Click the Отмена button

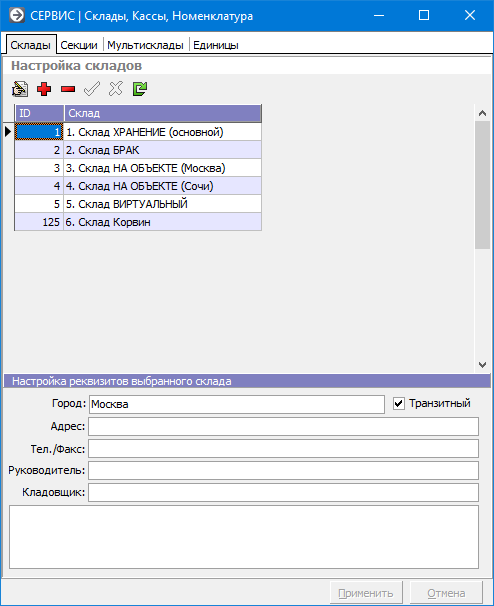(446, 593)
